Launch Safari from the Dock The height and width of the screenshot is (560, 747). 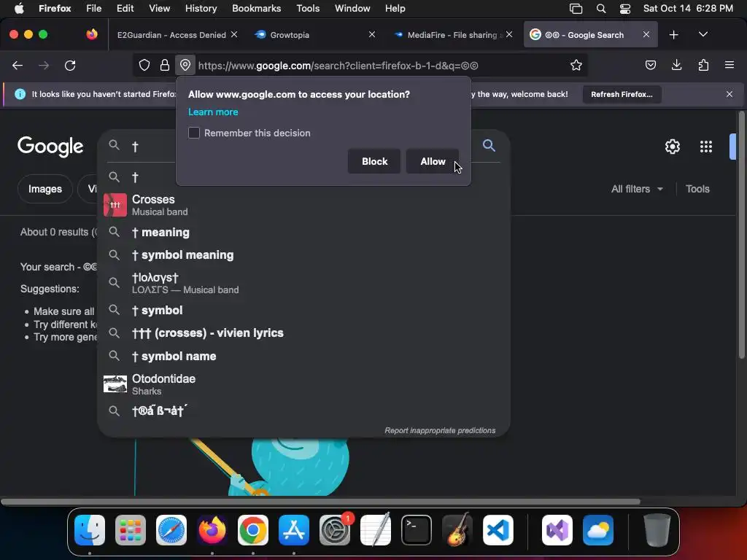pyautogui.click(x=171, y=530)
